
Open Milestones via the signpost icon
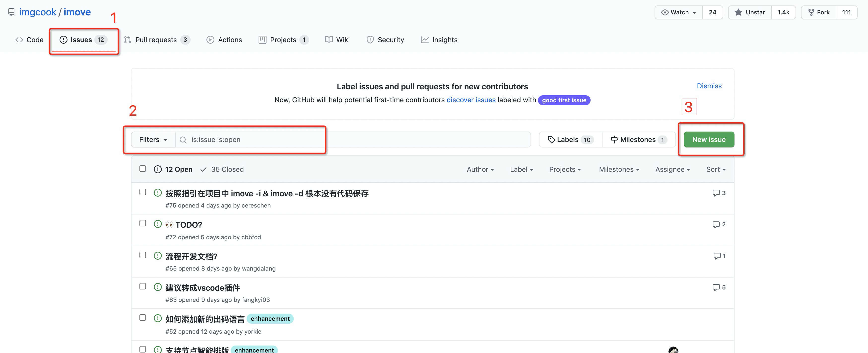pyautogui.click(x=614, y=140)
